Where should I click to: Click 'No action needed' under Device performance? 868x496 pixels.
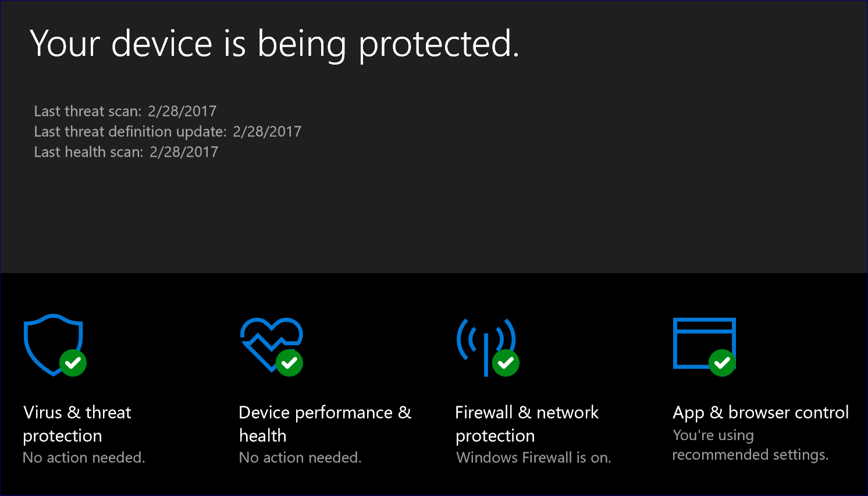(x=300, y=458)
